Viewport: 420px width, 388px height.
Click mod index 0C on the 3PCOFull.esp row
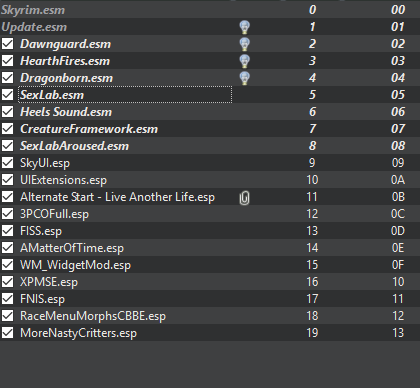398,214
